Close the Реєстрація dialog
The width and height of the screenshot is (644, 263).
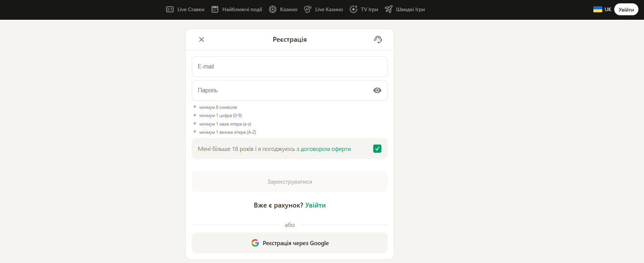(202, 39)
